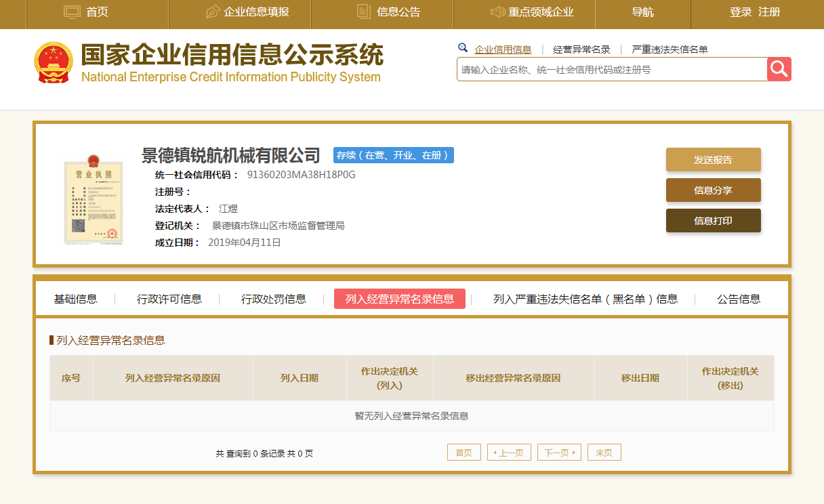Click the 信息打印 button
The image size is (824, 504).
714,221
